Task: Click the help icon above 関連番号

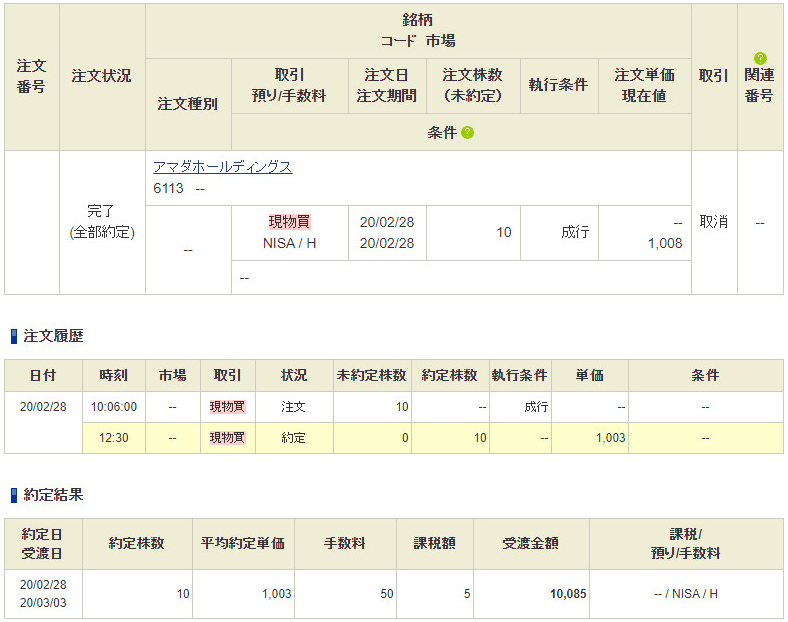Action: [760, 58]
